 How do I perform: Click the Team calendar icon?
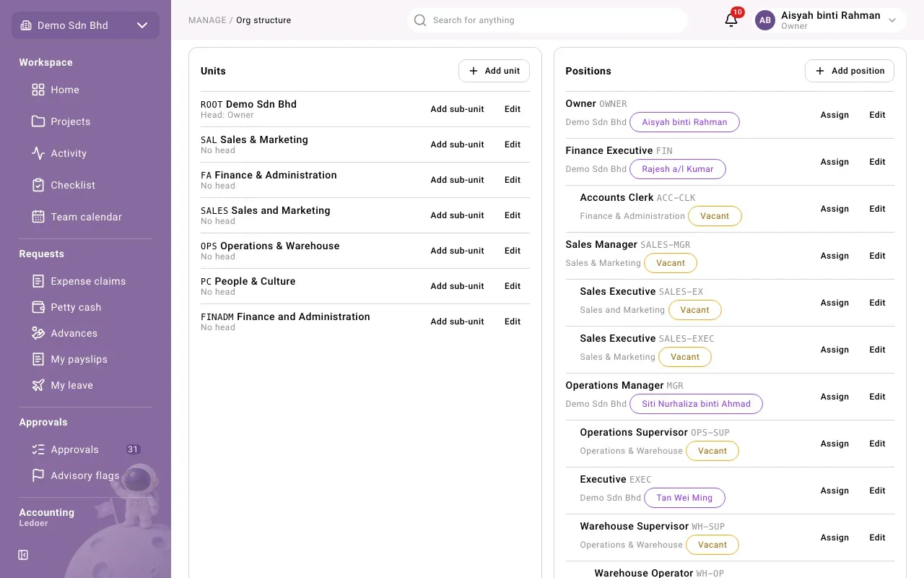point(38,217)
